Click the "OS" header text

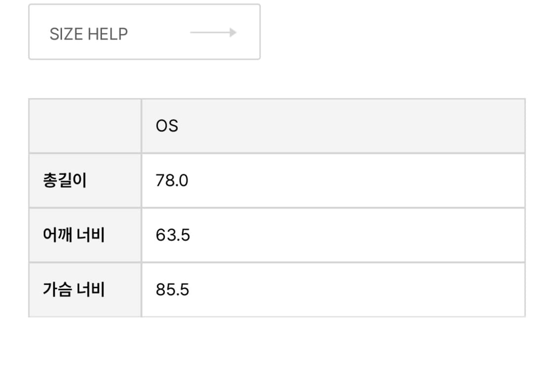(167, 126)
